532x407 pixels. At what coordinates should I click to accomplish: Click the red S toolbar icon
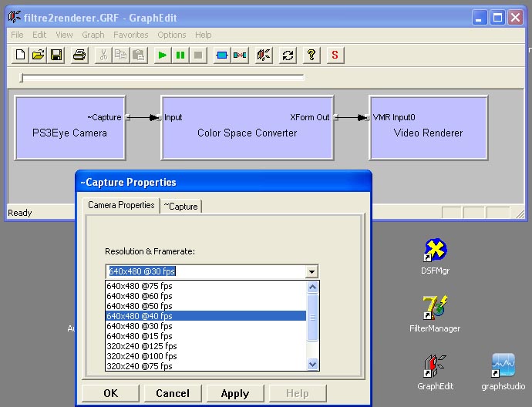coord(335,55)
